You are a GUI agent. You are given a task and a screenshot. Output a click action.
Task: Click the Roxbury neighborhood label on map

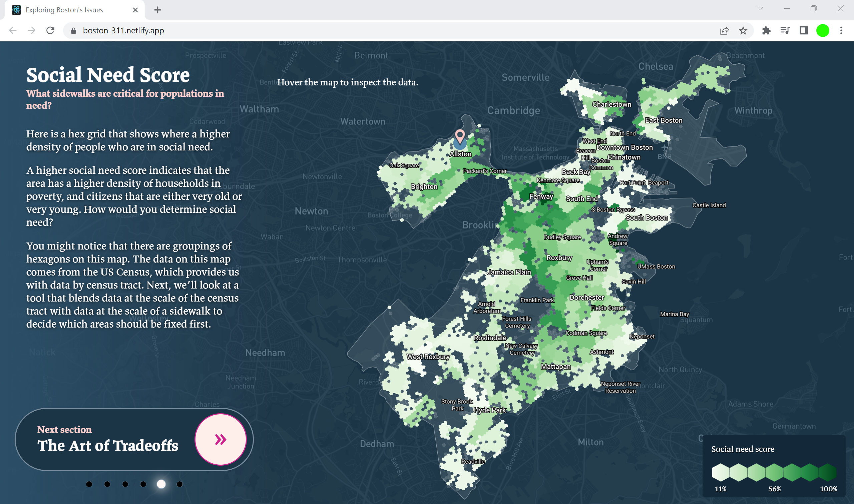click(x=559, y=258)
